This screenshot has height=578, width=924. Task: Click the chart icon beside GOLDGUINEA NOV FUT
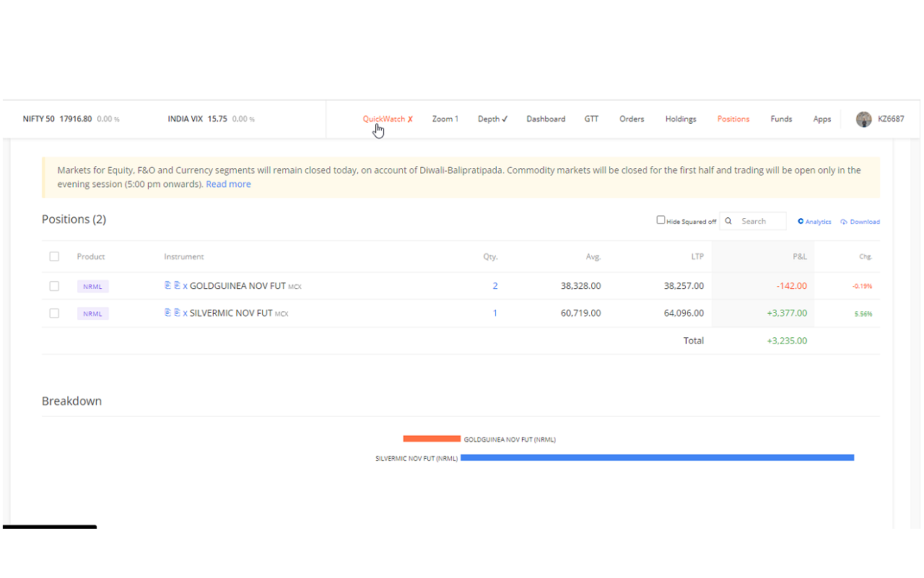(x=167, y=285)
